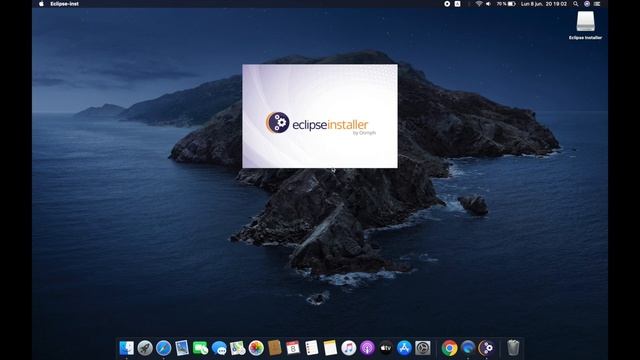This screenshot has height=360, width=640.
Task: Click the Eclipse Installer icon in Dock
Action: (486, 348)
